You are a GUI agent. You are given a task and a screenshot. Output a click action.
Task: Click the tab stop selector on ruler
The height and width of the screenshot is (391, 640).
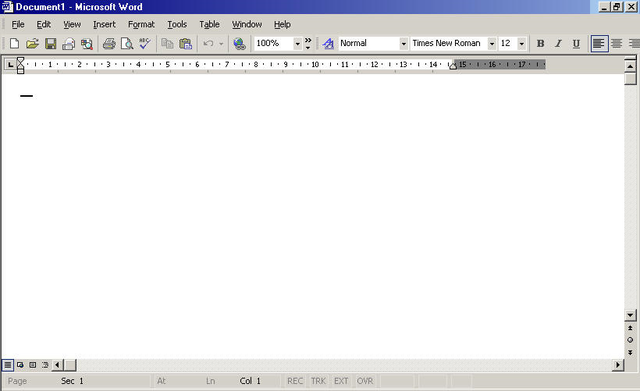(x=10, y=64)
